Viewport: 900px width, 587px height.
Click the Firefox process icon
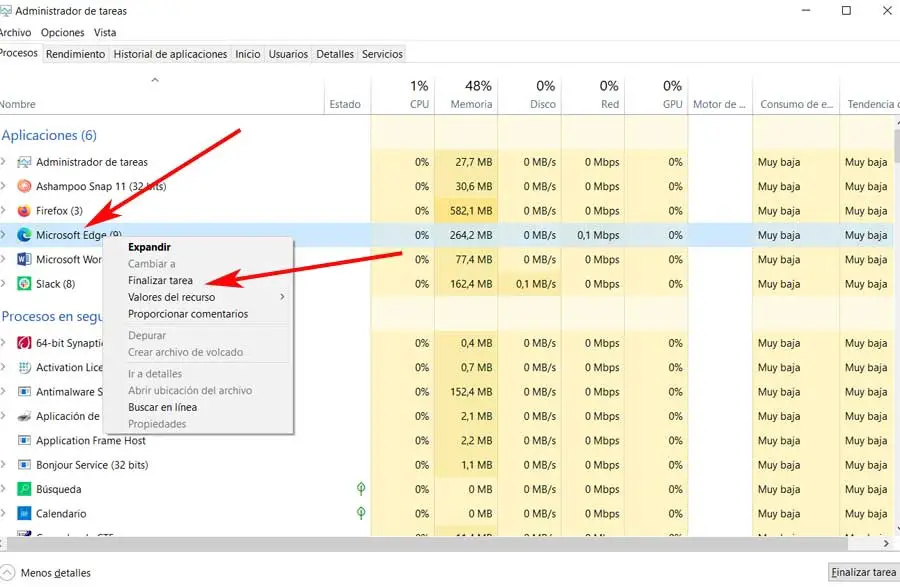tap(24, 211)
